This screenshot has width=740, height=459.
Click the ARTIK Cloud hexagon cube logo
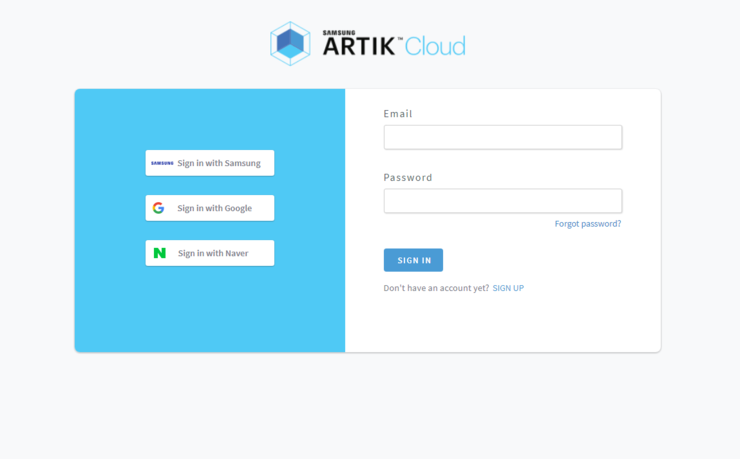(x=290, y=43)
